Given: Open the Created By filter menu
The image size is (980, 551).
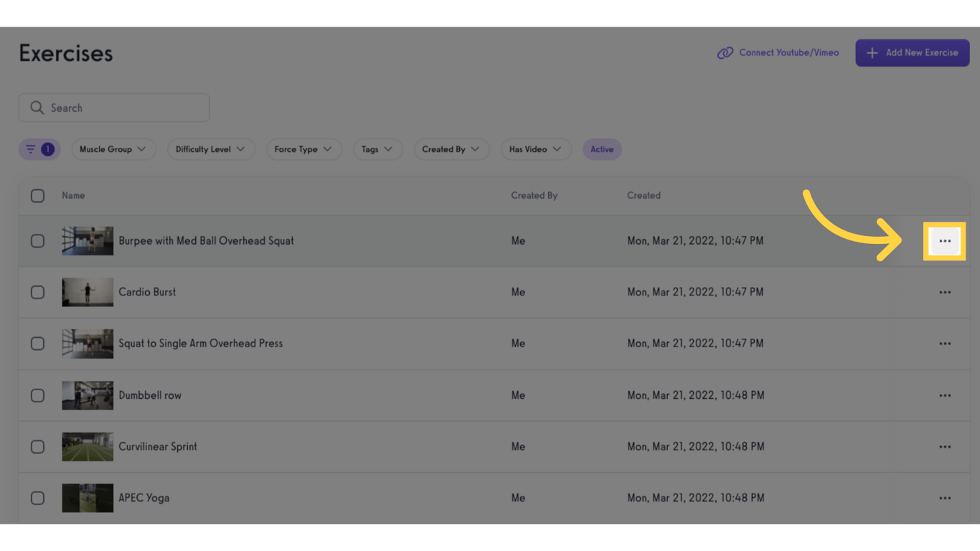Looking at the screenshot, I should click(x=451, y=149).
